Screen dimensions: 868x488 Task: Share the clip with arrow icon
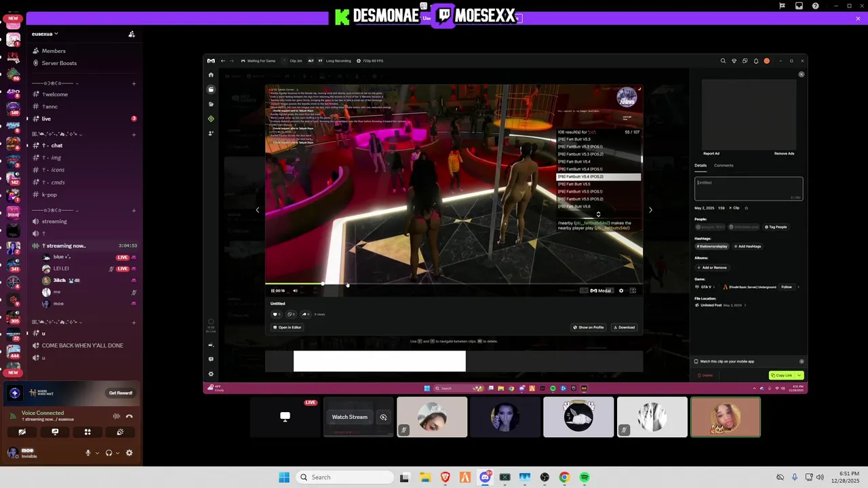(x=305, y=314)
